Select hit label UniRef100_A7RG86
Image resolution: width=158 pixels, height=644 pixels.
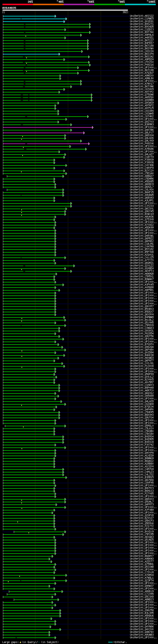[x=142, y=149]
